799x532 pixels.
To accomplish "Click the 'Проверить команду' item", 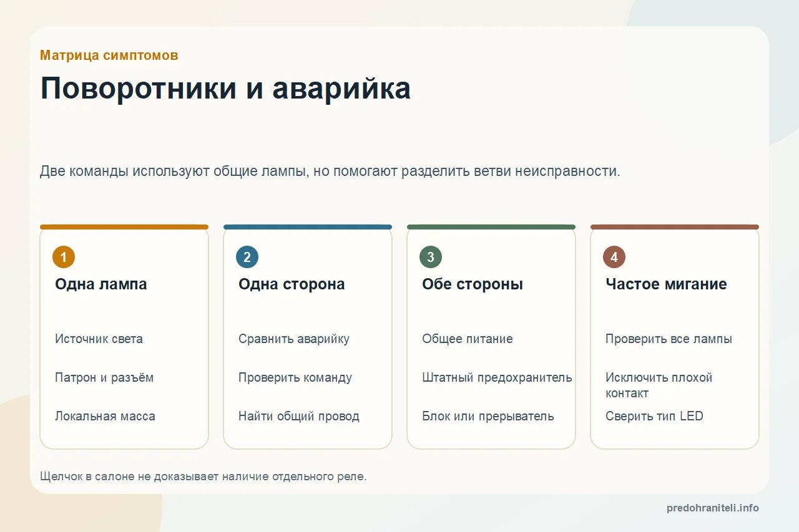I will click(295, 378).
